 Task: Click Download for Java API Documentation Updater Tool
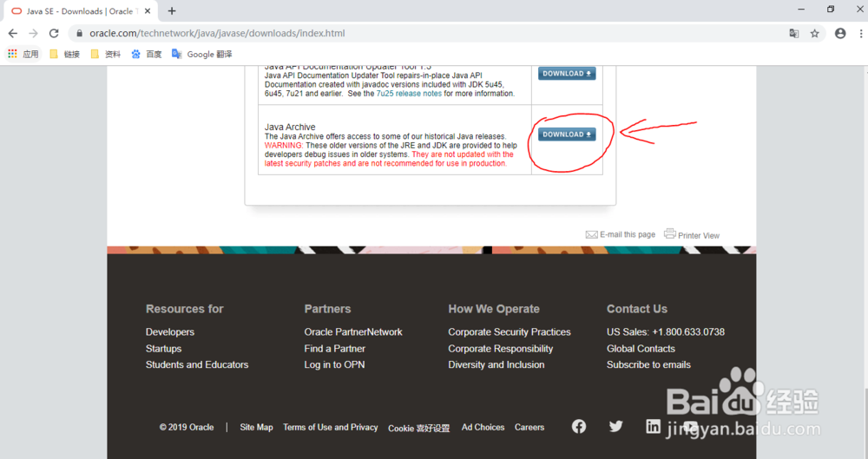567,73
